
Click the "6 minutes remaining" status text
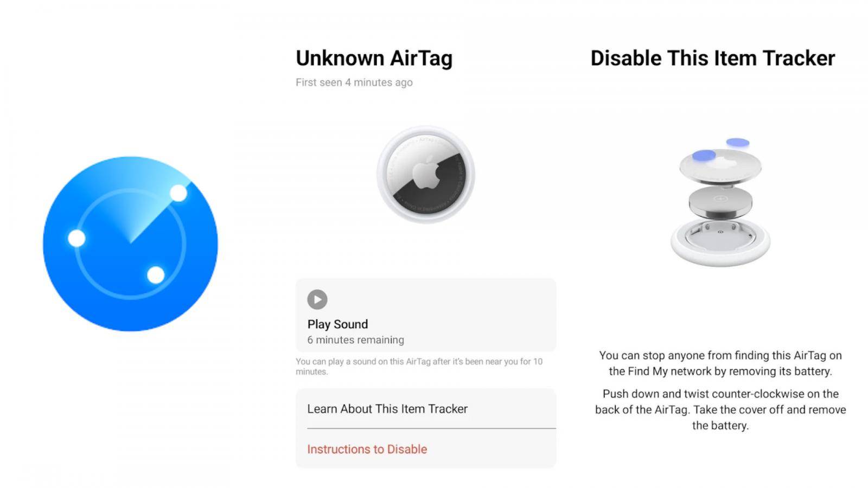355,340
